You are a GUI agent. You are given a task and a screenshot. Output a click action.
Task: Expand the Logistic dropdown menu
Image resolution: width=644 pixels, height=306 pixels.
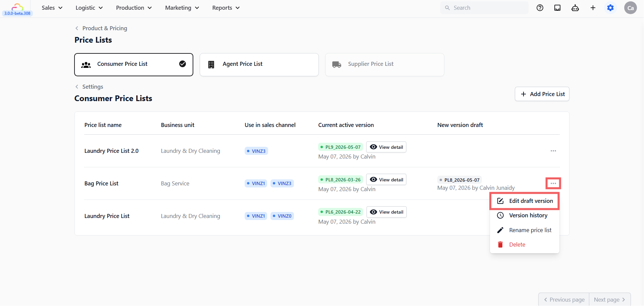point(89,8)
